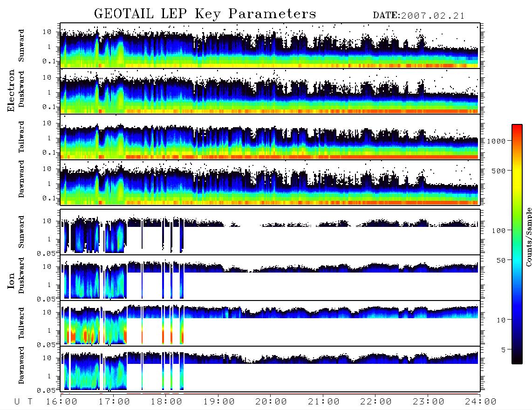
Task: Click the 16:00 time axis tick
Action: tap(62, 402)
